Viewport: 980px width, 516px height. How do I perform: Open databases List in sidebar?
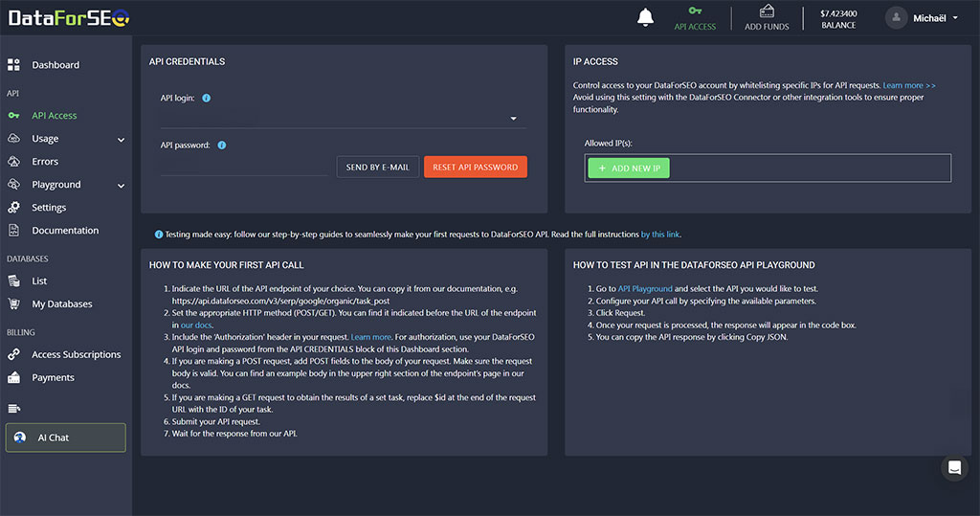click(x=39, y=280)
